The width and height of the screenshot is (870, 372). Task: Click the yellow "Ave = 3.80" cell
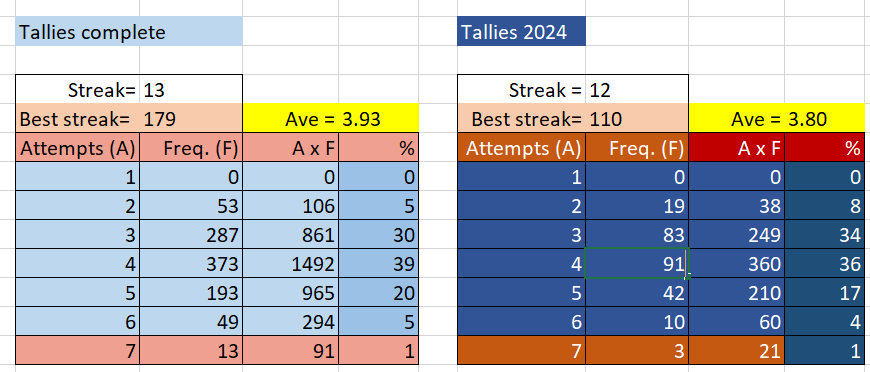pyautogui.click(x=777, y=118)
